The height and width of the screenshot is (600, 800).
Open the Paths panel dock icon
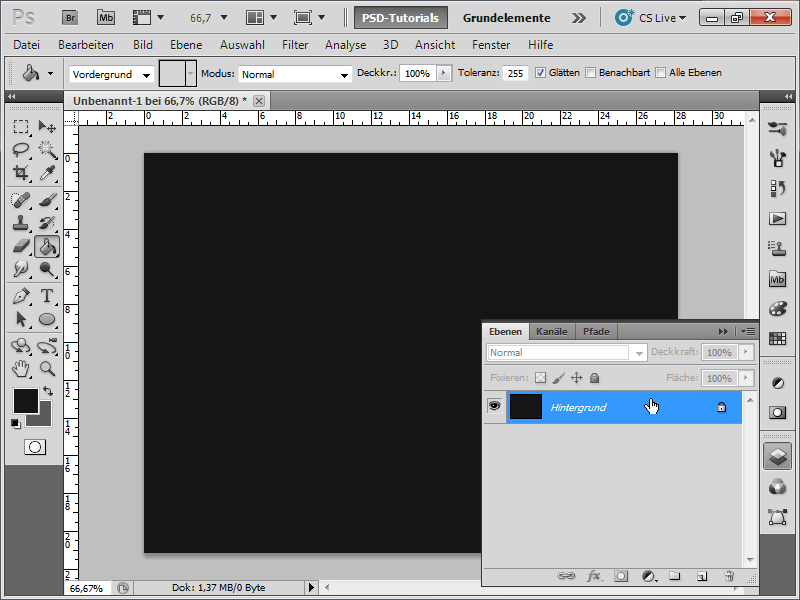[x=777, y=517]
